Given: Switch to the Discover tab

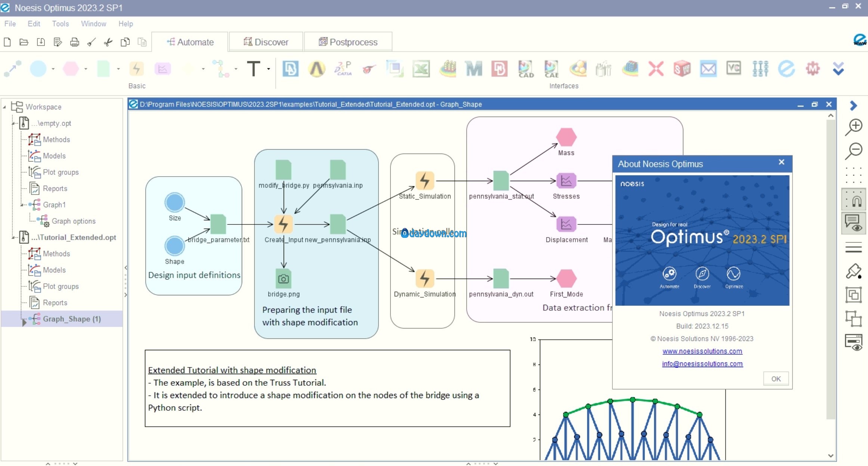Looking at the screenshot, I should coord(266,42).
